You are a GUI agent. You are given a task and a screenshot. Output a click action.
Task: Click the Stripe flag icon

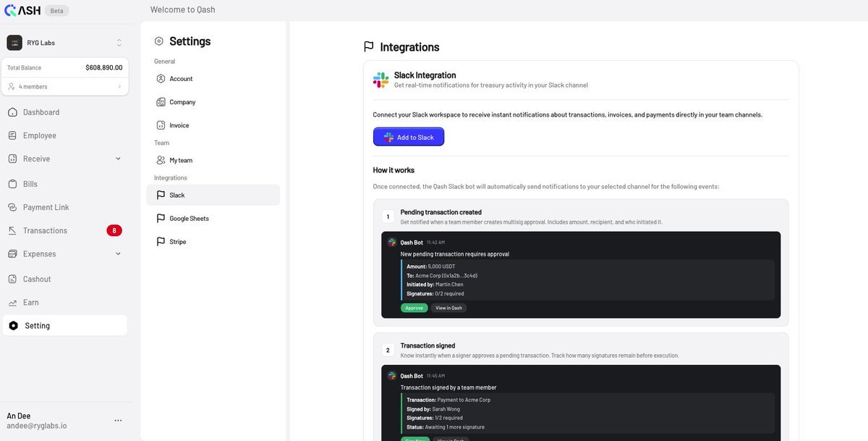tap(161, 241)
